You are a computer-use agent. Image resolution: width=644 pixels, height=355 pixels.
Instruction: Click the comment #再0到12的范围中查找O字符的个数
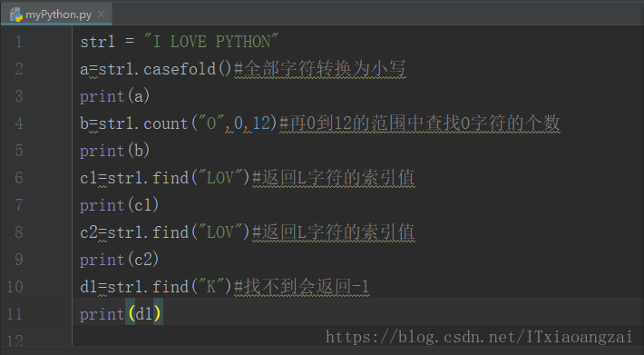[x=420, y=123]
